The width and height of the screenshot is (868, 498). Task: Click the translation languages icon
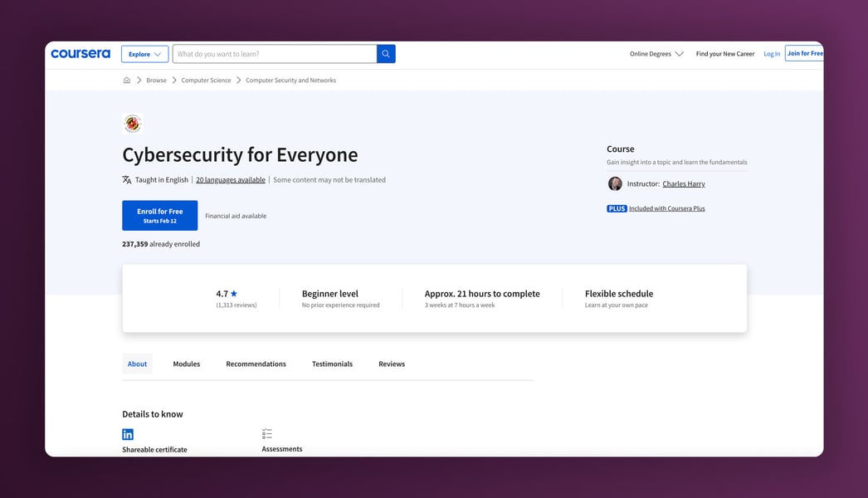click(x=126, y=179)
